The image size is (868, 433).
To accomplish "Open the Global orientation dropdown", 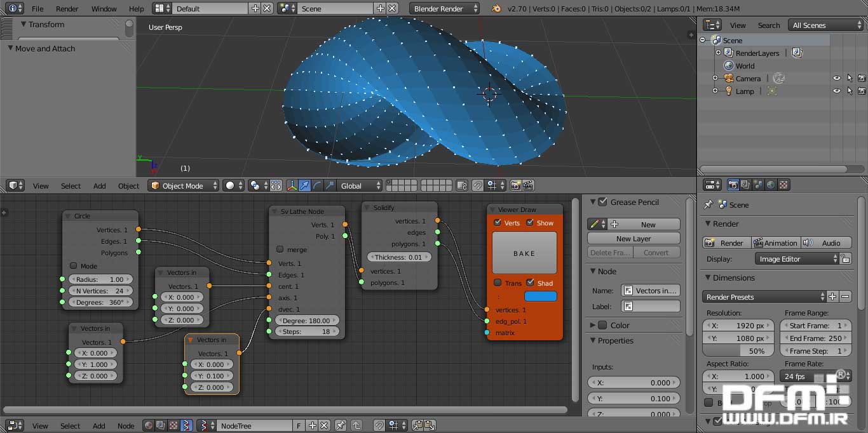I will [360, 185].
